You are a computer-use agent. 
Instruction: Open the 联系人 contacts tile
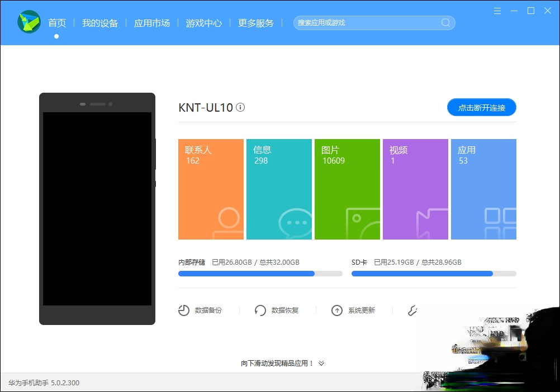pyautogui.click(x=211, y=189)
